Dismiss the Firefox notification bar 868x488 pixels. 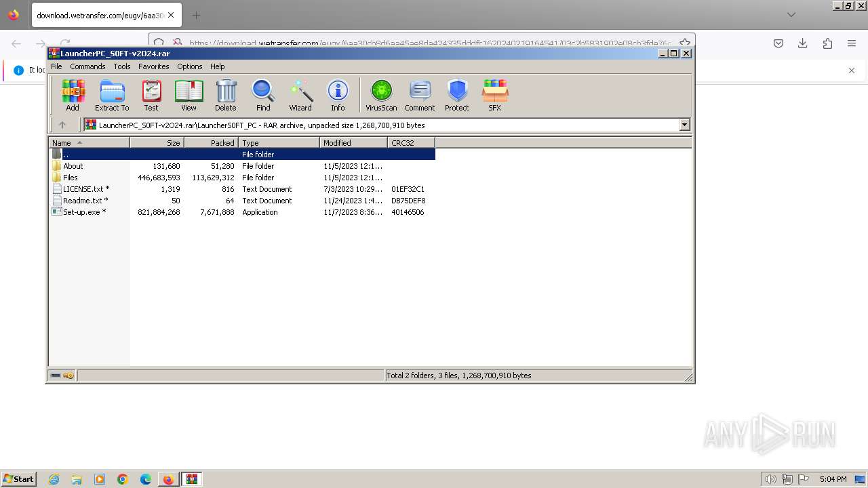(x=852, y=70)
